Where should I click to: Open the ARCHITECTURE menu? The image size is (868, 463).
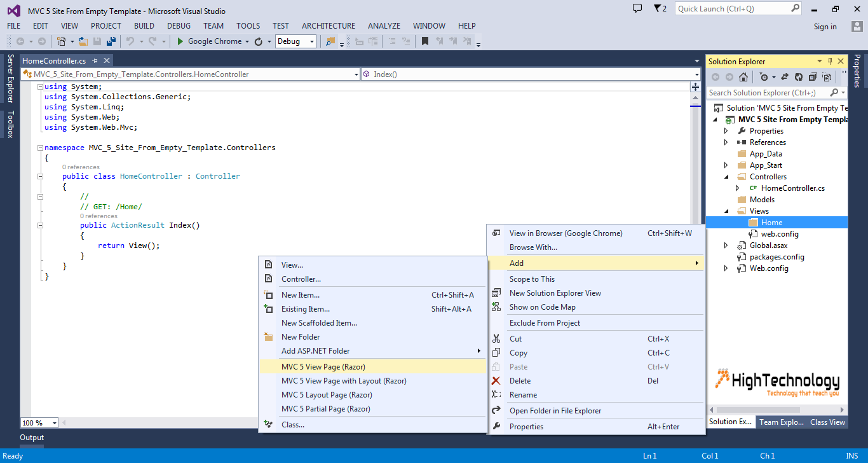(x=329, y=26)
